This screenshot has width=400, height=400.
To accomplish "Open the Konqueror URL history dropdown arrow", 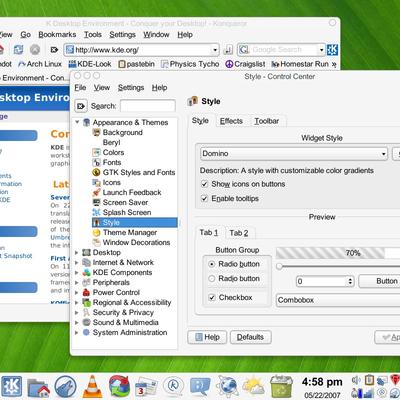I will [215, 50].
